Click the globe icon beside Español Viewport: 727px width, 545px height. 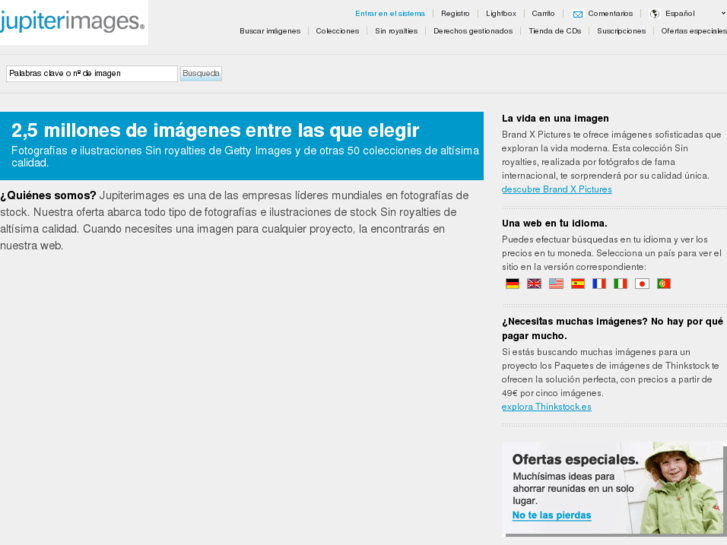click(655, 14)
